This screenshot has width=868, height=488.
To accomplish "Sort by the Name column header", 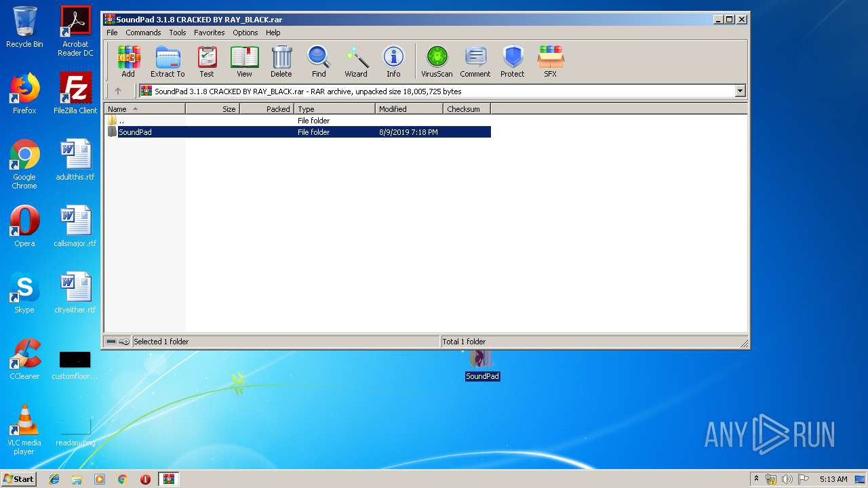I will point(144,108).
